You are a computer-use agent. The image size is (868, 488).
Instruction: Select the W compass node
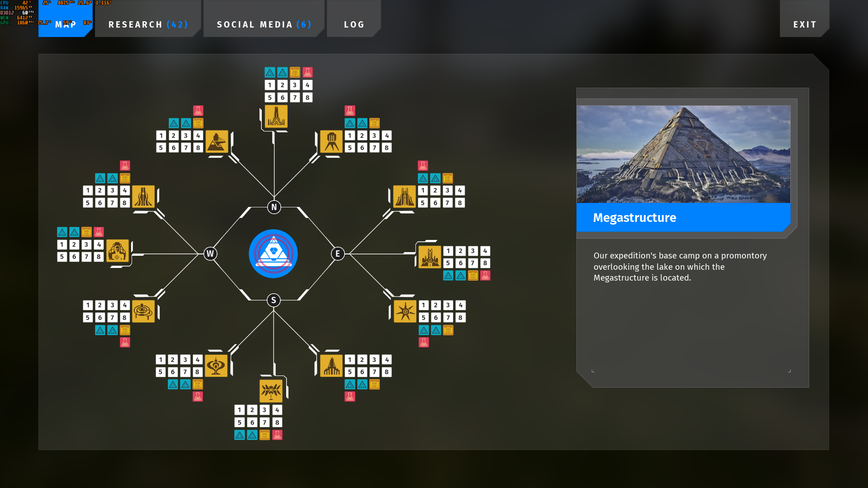(x=210, y=254)
